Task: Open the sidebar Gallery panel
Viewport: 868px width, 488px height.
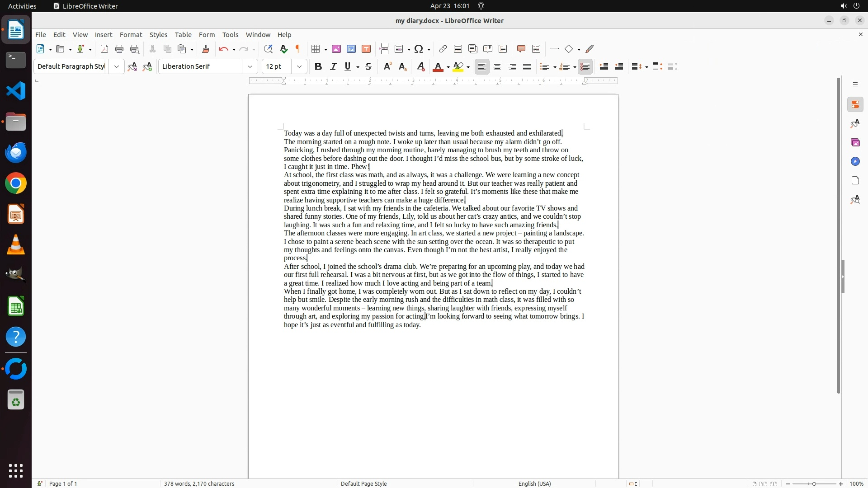Action: click(855, 143)
